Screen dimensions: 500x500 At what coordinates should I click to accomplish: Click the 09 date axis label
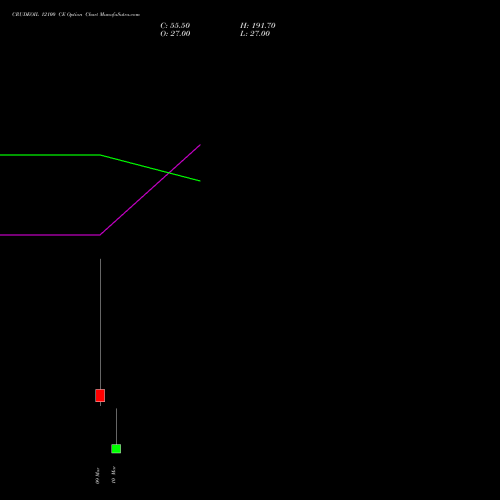click(98, 475)
